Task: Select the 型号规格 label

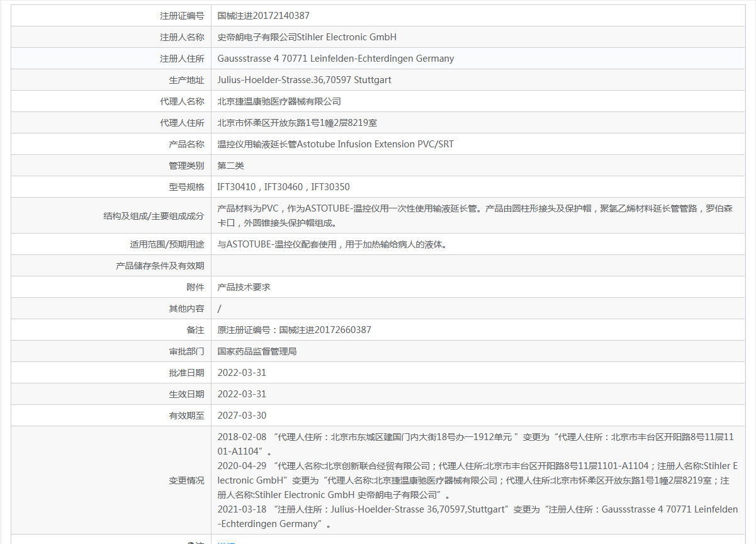Action: click(186, 187)
